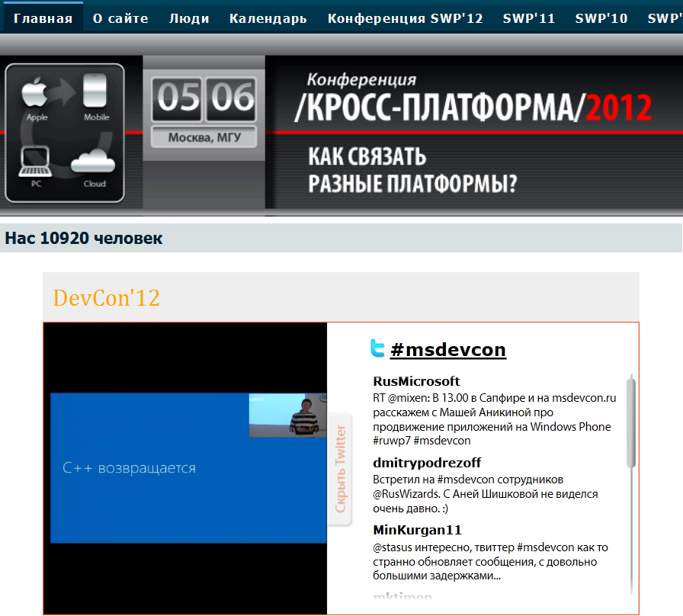The width and height of the screenshot is (683, 616).
Task: Open the Главная menu item
Action: (43, 18)
